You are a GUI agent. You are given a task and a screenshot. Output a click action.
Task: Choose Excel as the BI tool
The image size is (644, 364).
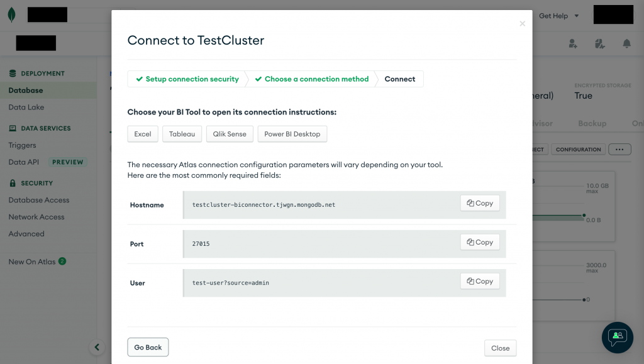coord(143,134)
